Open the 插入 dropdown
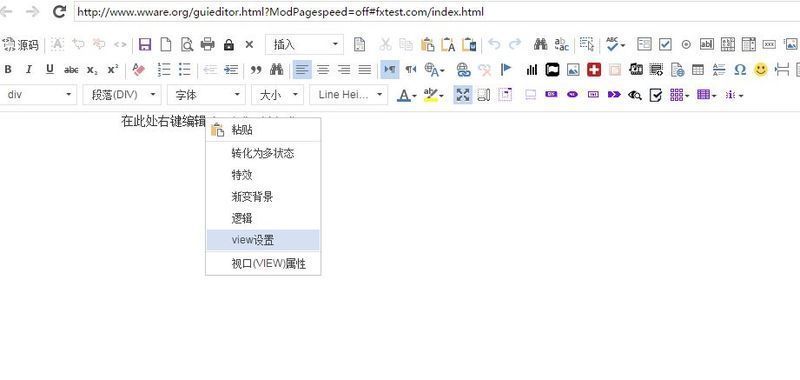Image resolution: width=800 pixels, height=380 pixels. click(305, 44)
